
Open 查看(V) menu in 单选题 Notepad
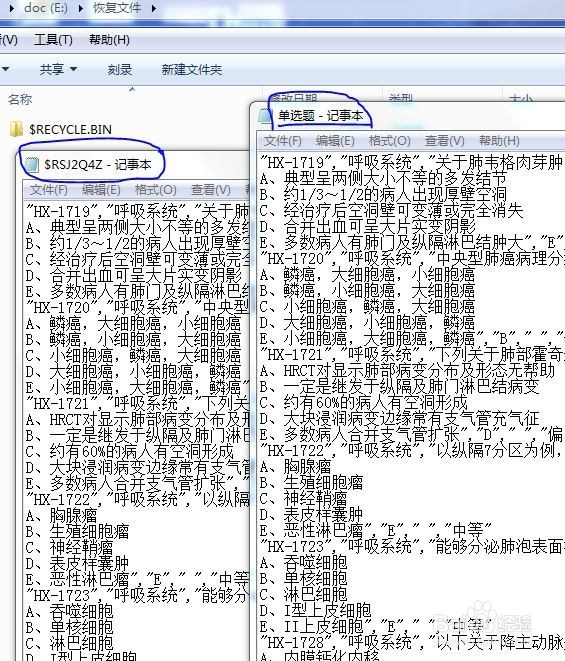445,141
